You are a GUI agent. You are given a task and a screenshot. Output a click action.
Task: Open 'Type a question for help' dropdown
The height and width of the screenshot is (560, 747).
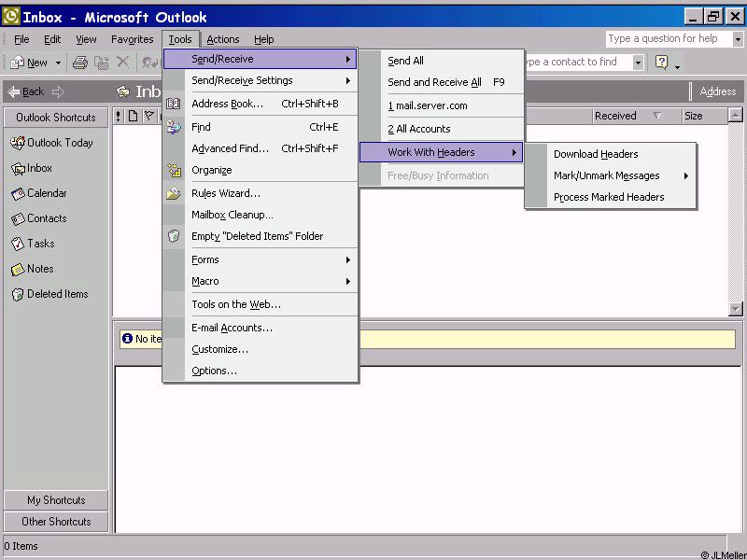tap(738, 39)
